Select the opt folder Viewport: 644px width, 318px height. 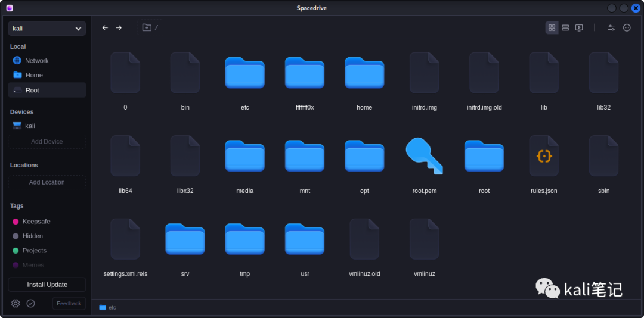pos(364,156)
